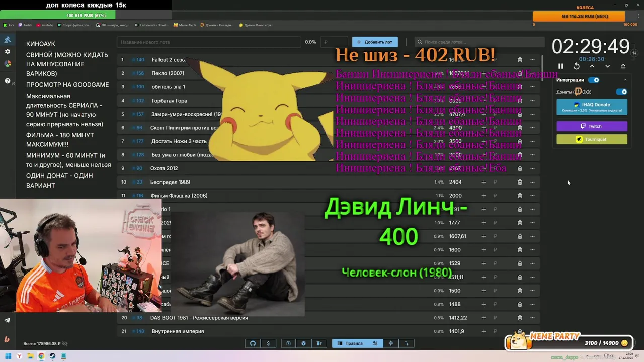
Task: Open more options for the 1777 row
Action: 532,223
